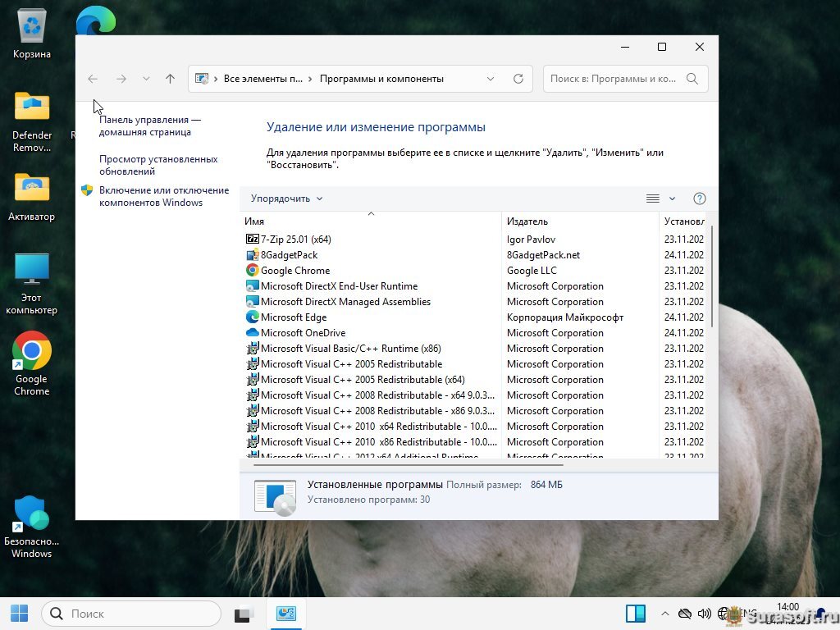This screenshot has height=630, width=840.
Task: Expand the view options dropdown arrow
Action: [672, 199]
